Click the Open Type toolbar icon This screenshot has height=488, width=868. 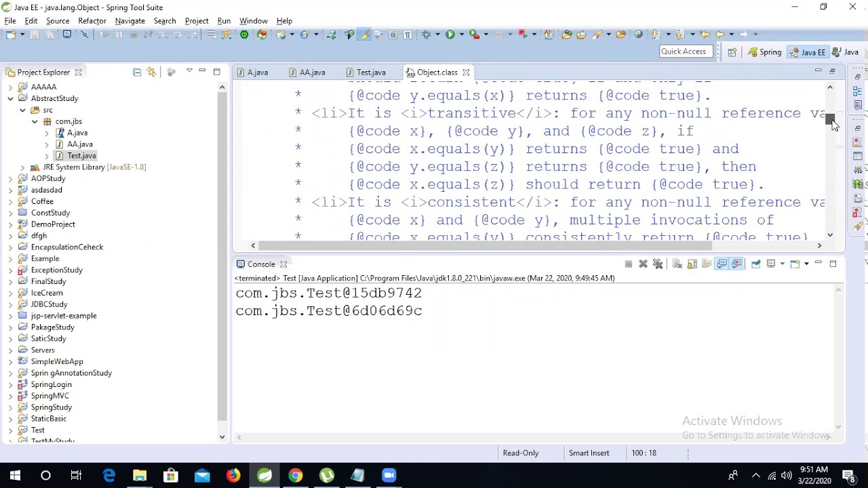coord(567,34)
